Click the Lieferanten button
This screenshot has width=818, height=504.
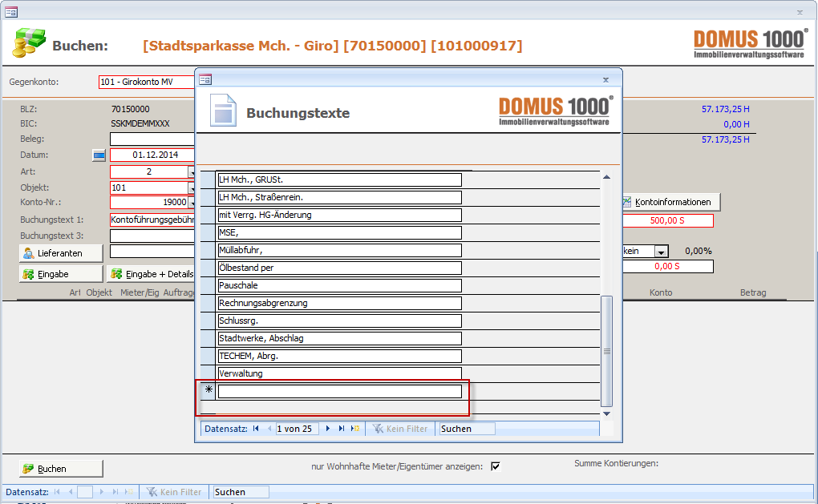click(61, 253)
